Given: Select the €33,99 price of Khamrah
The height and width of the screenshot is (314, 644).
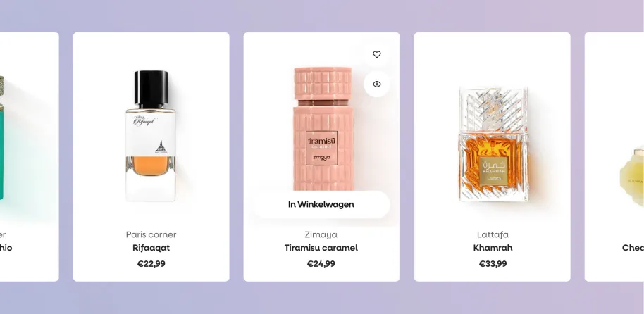Looking at the screenshot, I should pos(493,264).
